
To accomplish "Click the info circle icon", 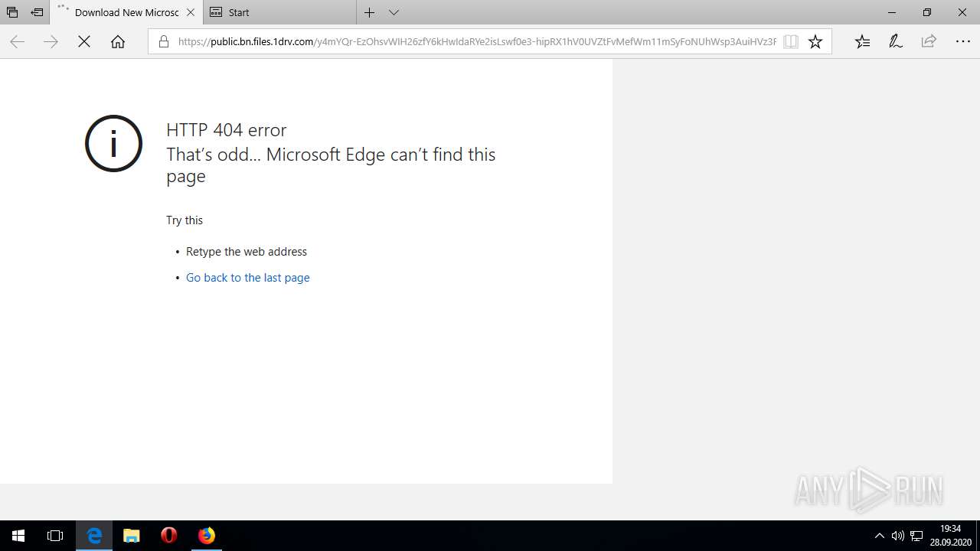I will pyautogui.click(x=113, y=143).
